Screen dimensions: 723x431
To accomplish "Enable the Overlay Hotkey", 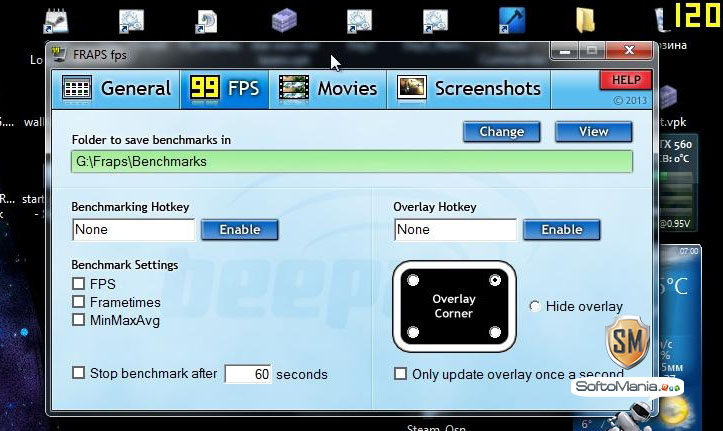I will [562, 230].
